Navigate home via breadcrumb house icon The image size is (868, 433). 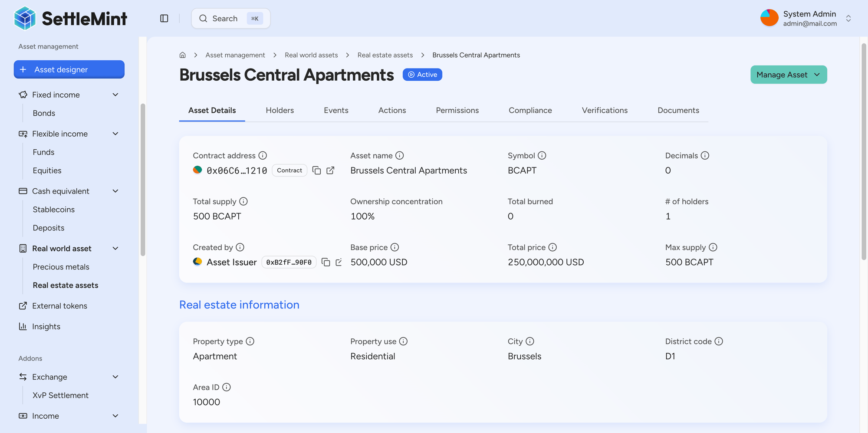click(182, 55)
